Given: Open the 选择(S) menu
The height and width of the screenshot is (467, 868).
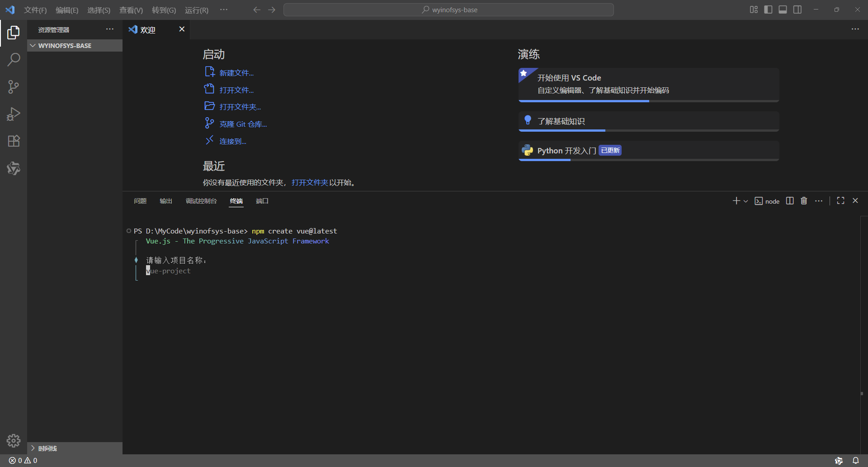Looking at the screenshot, I should click(99, 10).
